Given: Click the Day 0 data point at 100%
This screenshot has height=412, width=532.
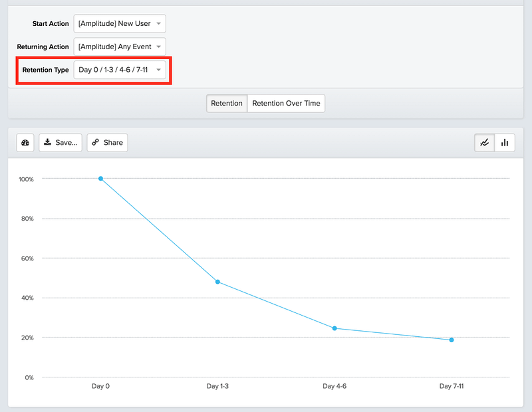Looking at the screenshot, I should [x=101, y=179].
